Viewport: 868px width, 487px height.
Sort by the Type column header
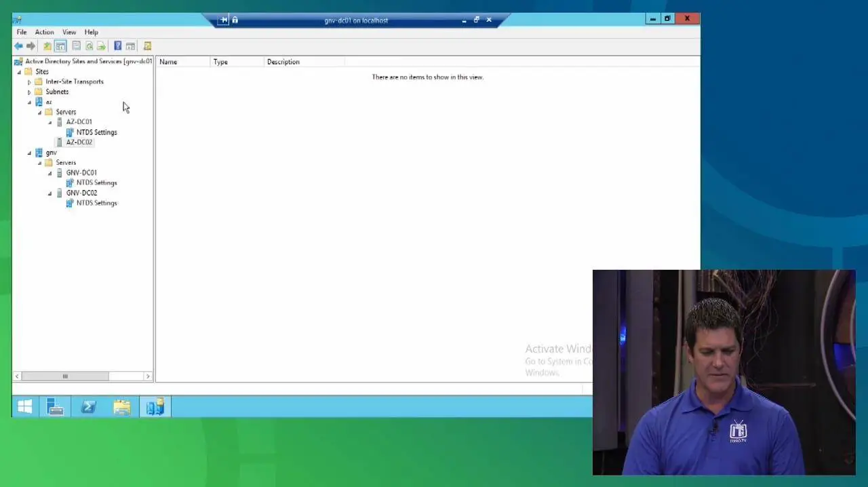click(x=237, y=62)
